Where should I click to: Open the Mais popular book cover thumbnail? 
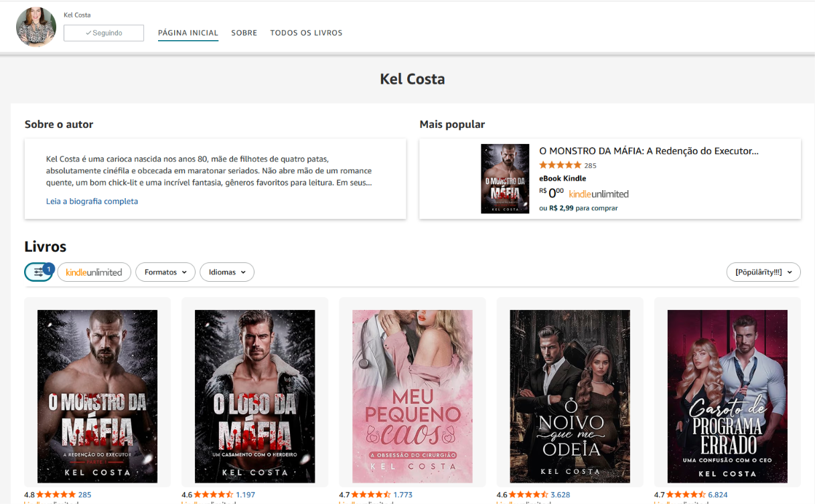[x=505, y=179]
